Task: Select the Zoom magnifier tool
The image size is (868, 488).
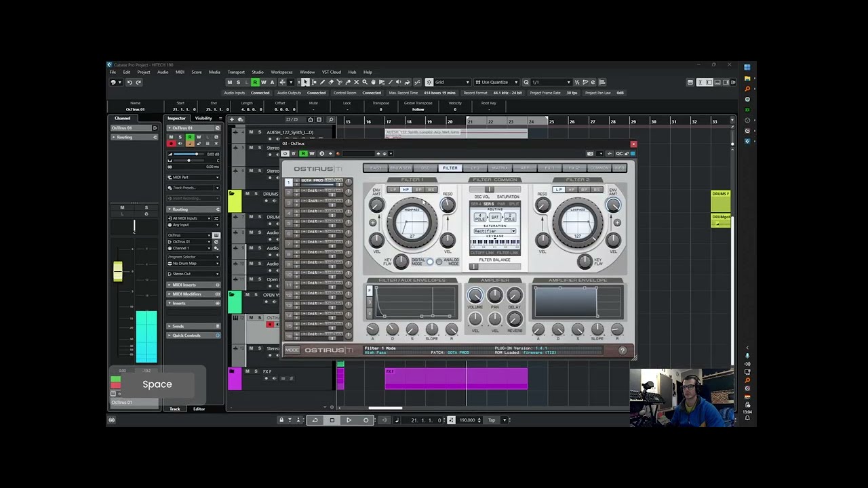Action: 365,82
